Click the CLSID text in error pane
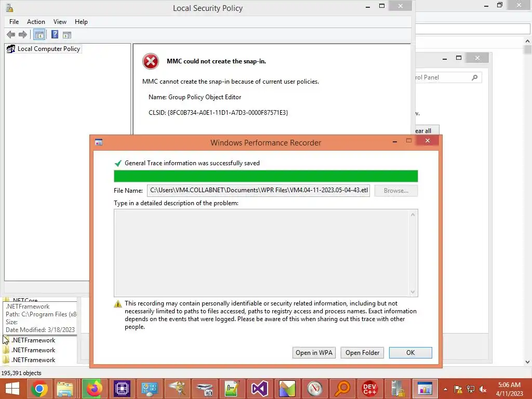Image resolution: width=532 pixels, height=399 pixels. click(x=218, y=113)
